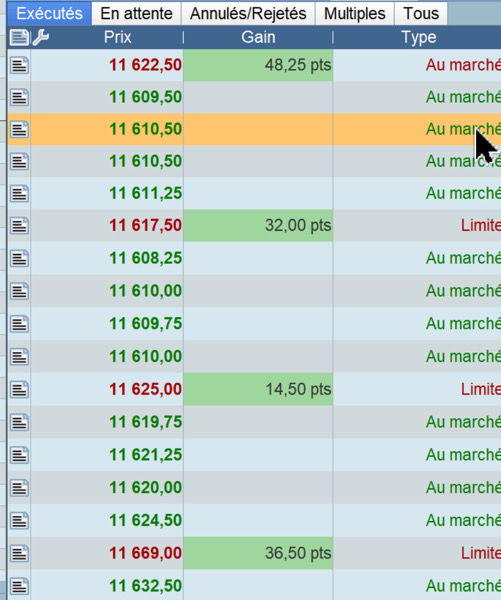Click the 32,00 pts gain cell
501x600 pixels.
click(x=258, y=225)
